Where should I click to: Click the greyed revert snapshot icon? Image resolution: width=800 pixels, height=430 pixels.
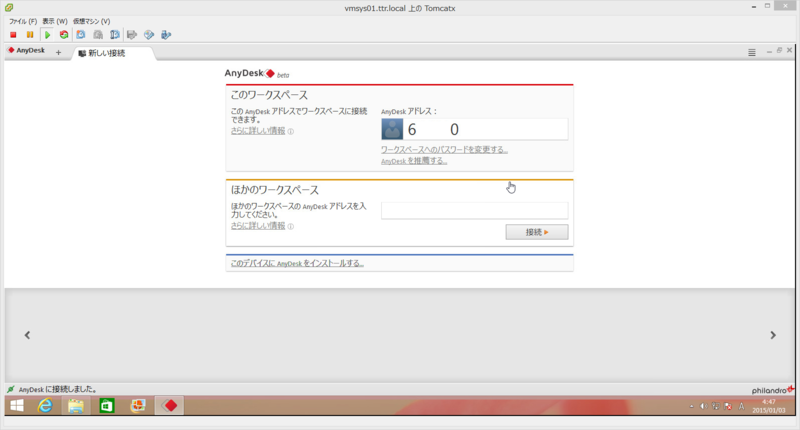(x=98, y=35)
